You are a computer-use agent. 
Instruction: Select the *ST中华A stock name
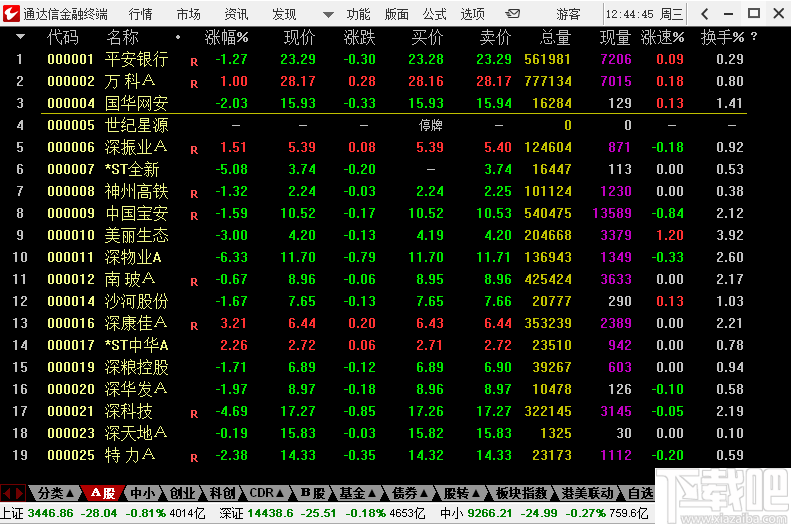[136, 345]
